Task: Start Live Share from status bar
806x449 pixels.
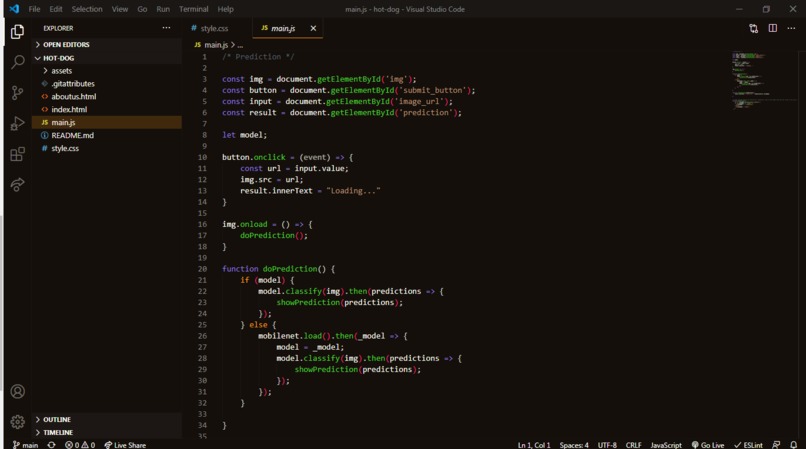Action: click(125, 445)
